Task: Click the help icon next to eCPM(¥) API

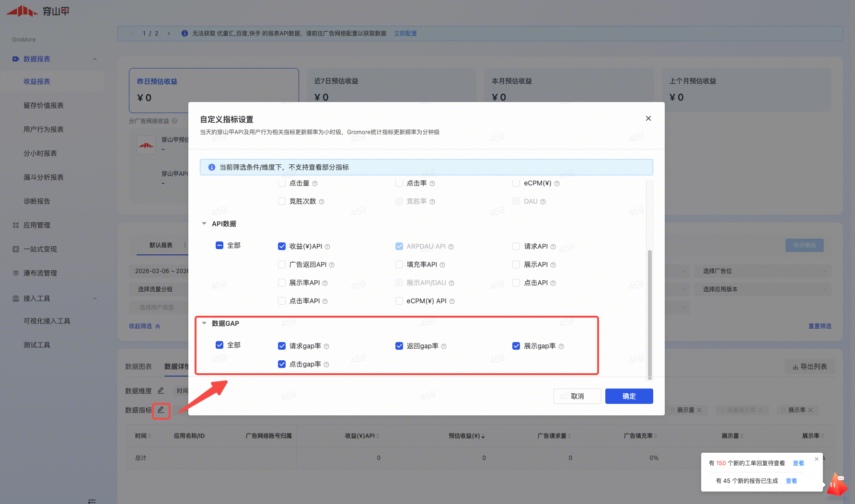Action: tap(452, 301)
